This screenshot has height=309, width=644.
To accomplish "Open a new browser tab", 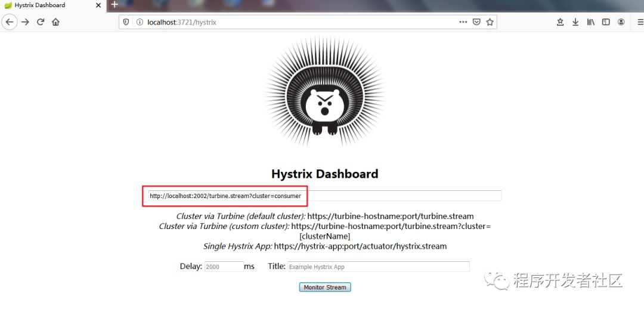I will 114,5.
